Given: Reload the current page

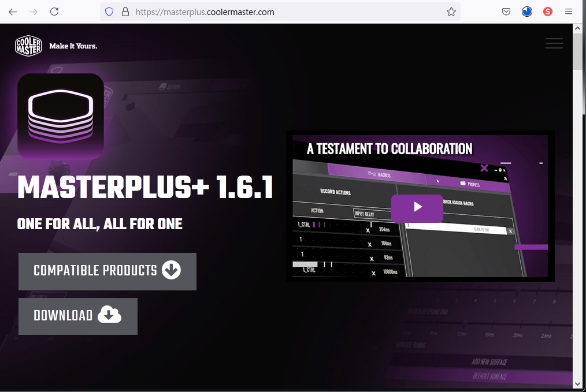Looking at the screenshot, I should tap(54, 12).
